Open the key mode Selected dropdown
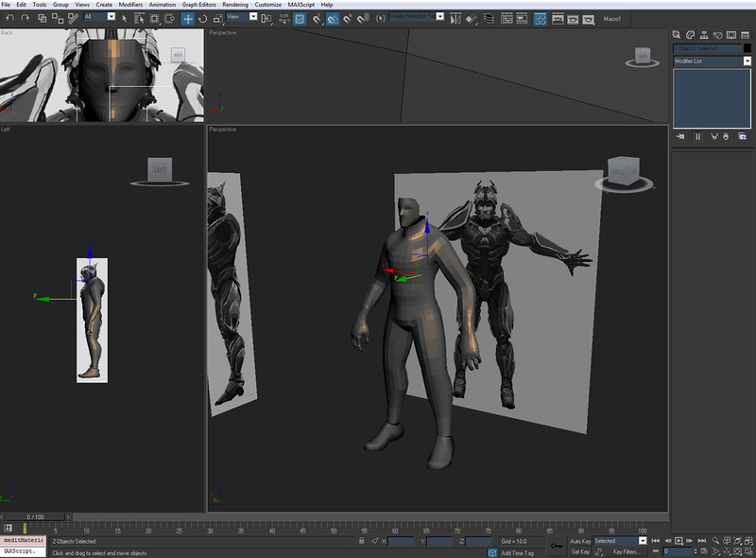This screenshot has width=756, height=558. 620,541
